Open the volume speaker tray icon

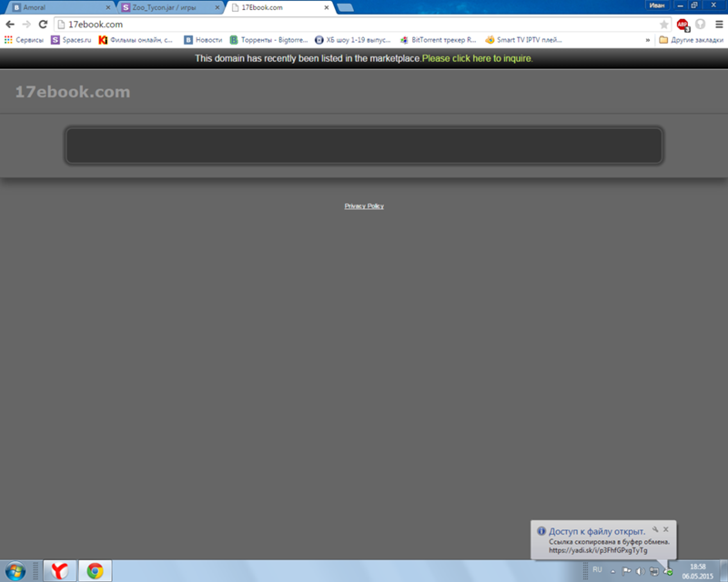[x=640, y=571]
